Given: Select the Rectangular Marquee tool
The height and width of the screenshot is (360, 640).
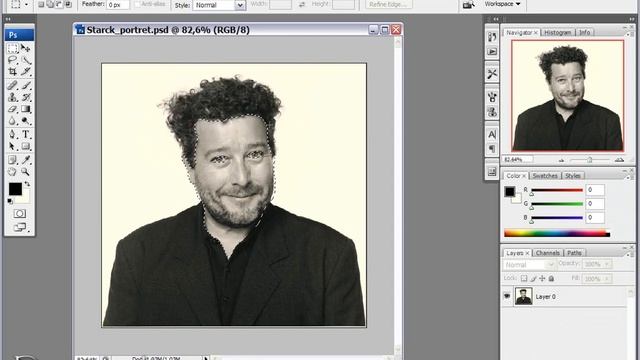Looking at the screenshot, I should coord(13,48).
